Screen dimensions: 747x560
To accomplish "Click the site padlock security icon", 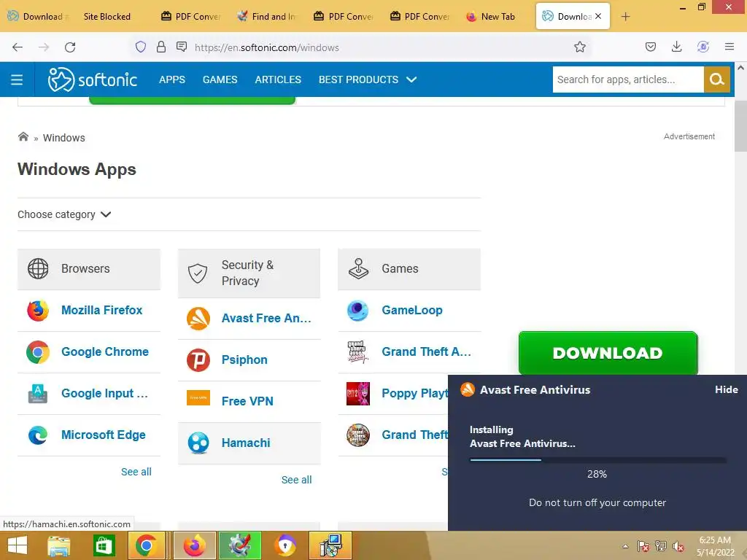I will [161, 47].
